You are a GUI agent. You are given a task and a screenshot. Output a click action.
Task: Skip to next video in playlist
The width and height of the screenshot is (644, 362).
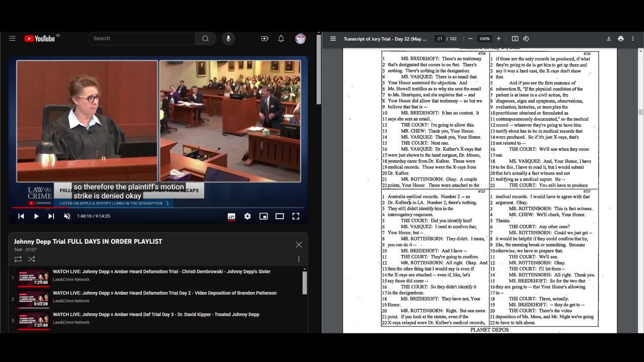tap(51, 216)
